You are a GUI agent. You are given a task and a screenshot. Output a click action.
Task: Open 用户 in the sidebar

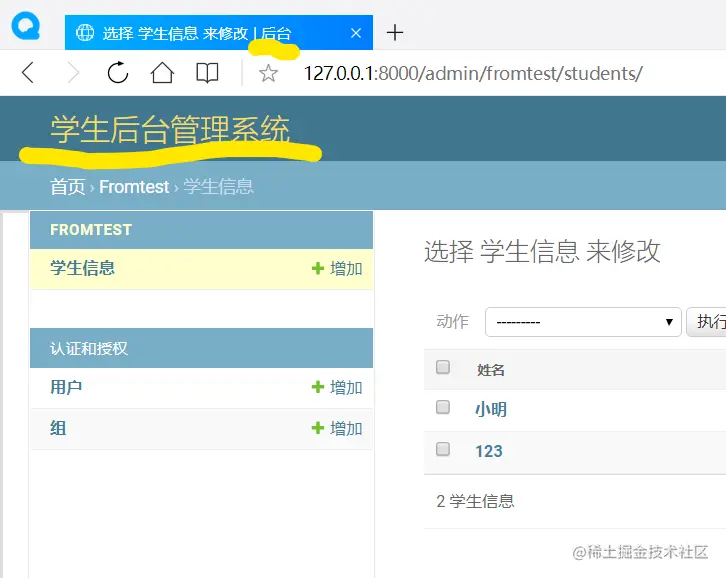[66, 387]
